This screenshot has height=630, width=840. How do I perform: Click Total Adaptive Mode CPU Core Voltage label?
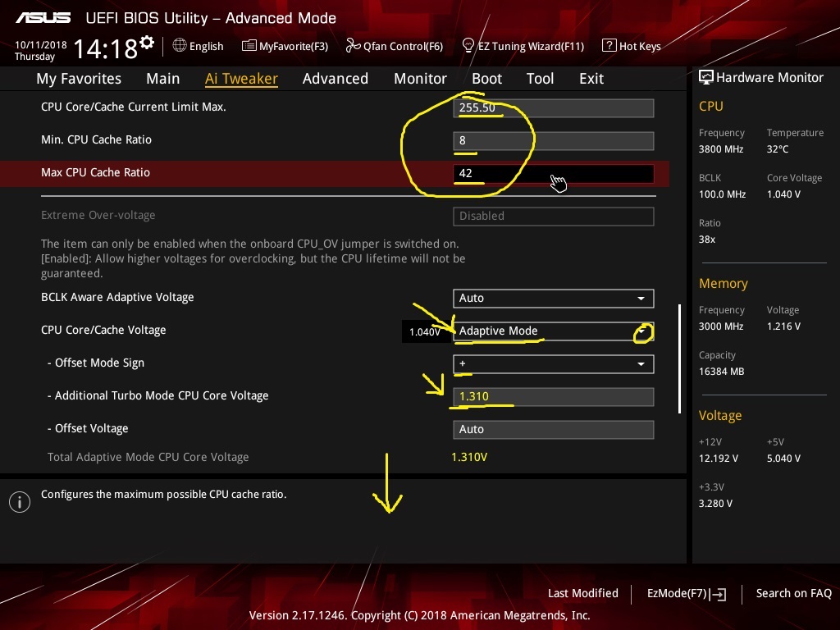(x=148, y=457)
